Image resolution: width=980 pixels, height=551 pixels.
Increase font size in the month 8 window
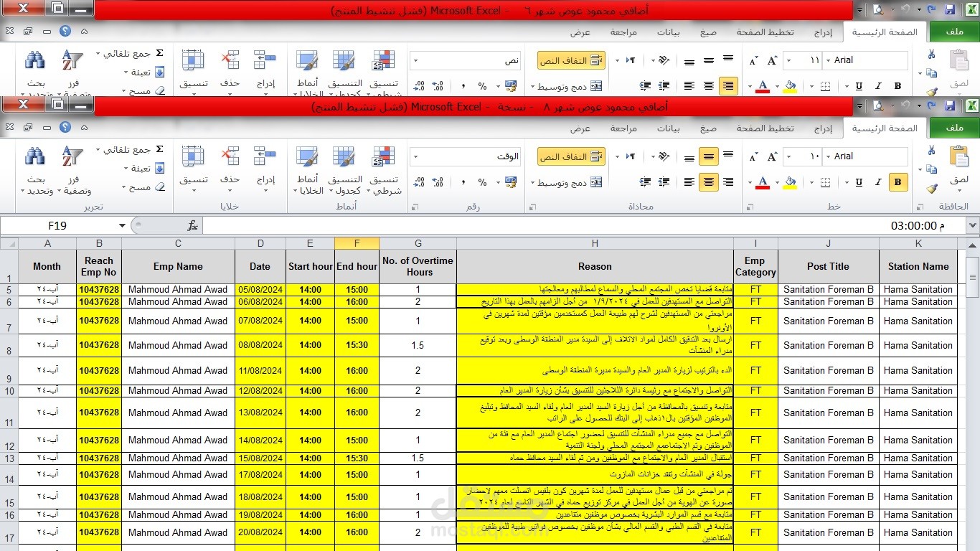pos(772,156)
